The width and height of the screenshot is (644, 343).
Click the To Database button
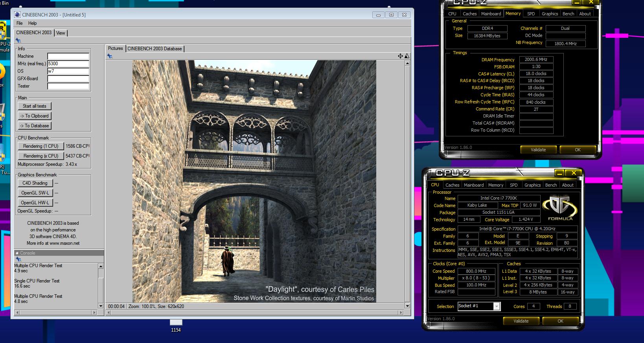click(35, 126)
